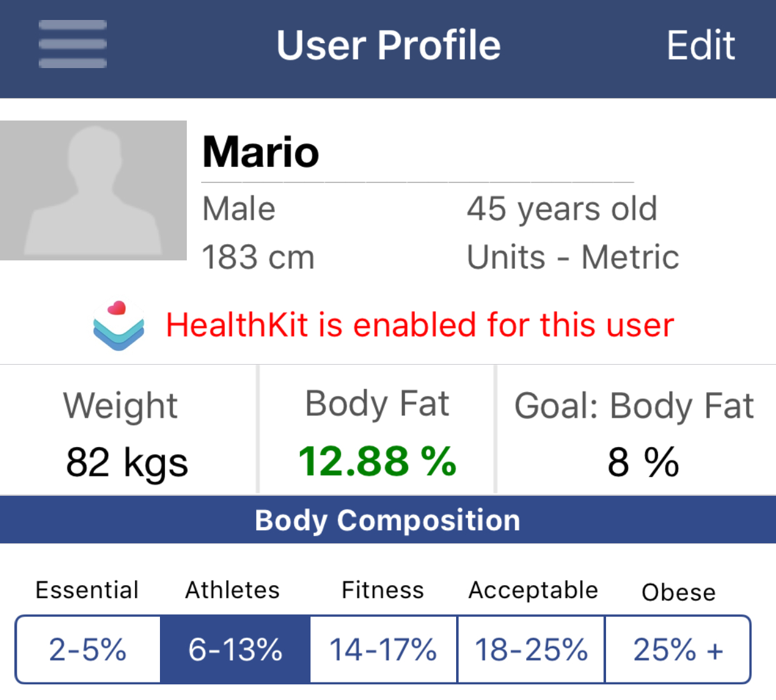Tap the Goal: Body Fat 8 % cell

[636, 431]
